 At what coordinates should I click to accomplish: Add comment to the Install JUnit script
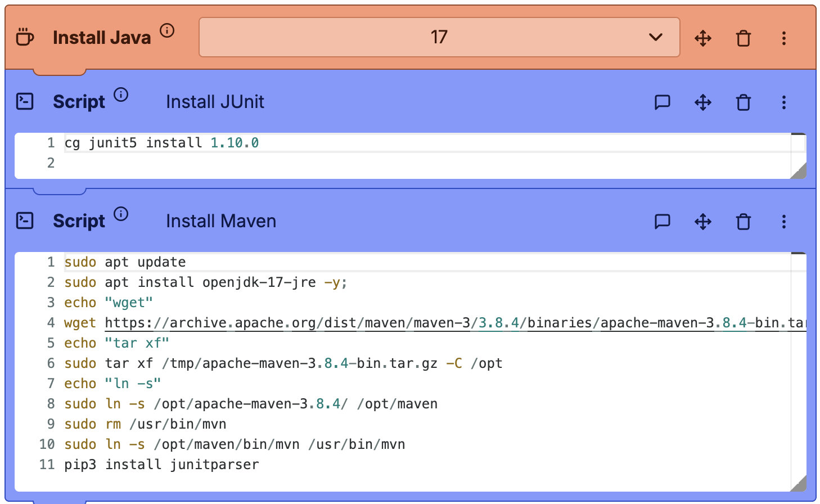[662, 102]
